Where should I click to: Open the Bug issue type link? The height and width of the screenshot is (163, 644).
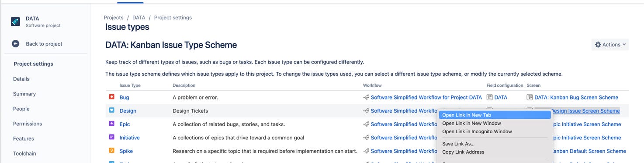click(x=125, y=97)
